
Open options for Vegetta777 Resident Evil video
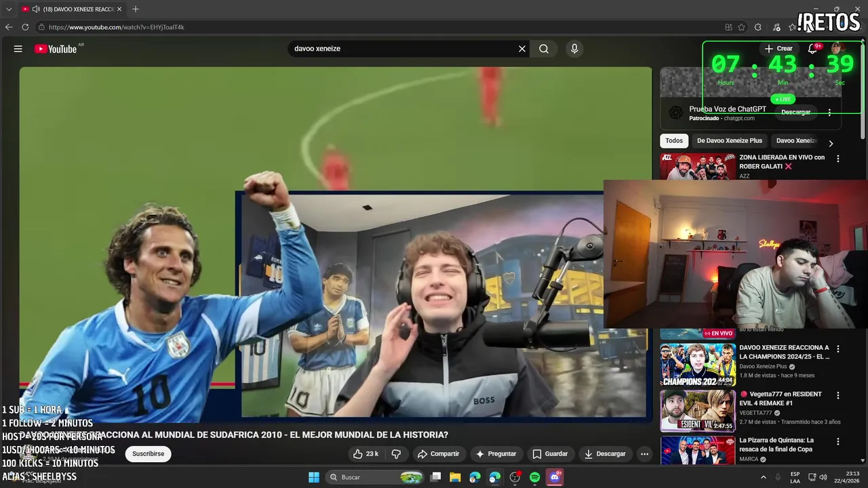[x=838, y=395]
